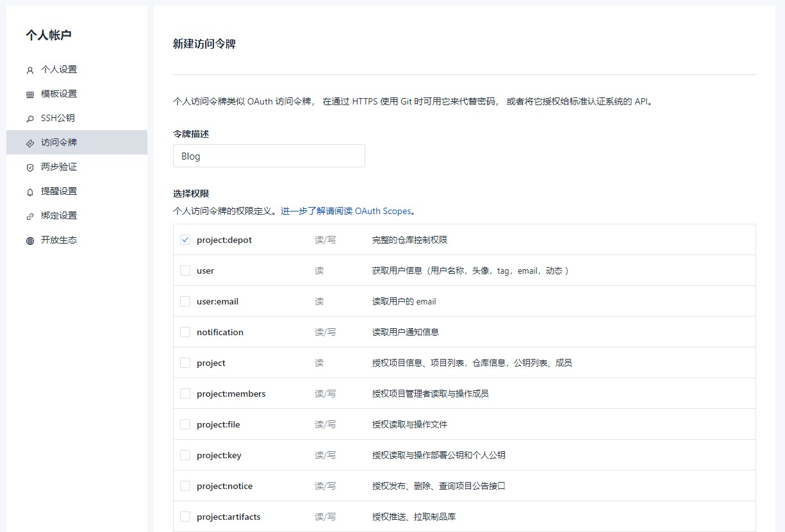Open the OAuth Scopes documentation link
785x532 pixels.
346,211
